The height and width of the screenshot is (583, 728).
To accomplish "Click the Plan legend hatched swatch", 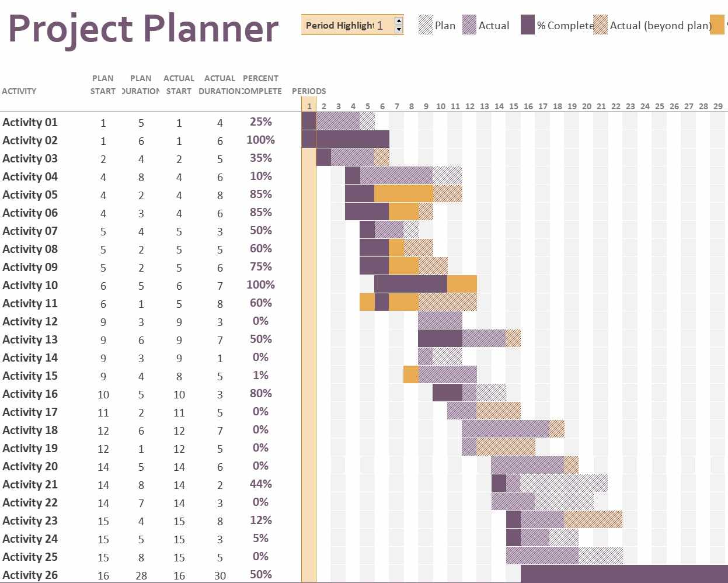I will (x=426, y=25).
